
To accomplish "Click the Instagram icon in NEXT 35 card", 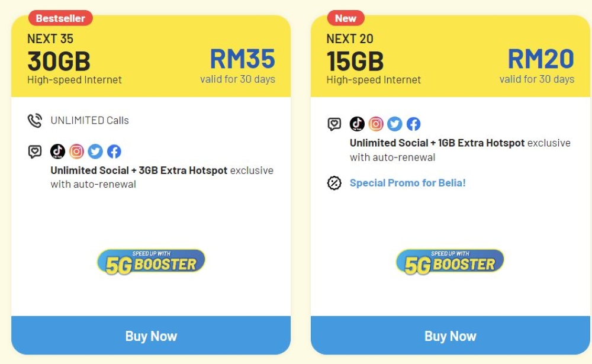I will pos(76,152).
